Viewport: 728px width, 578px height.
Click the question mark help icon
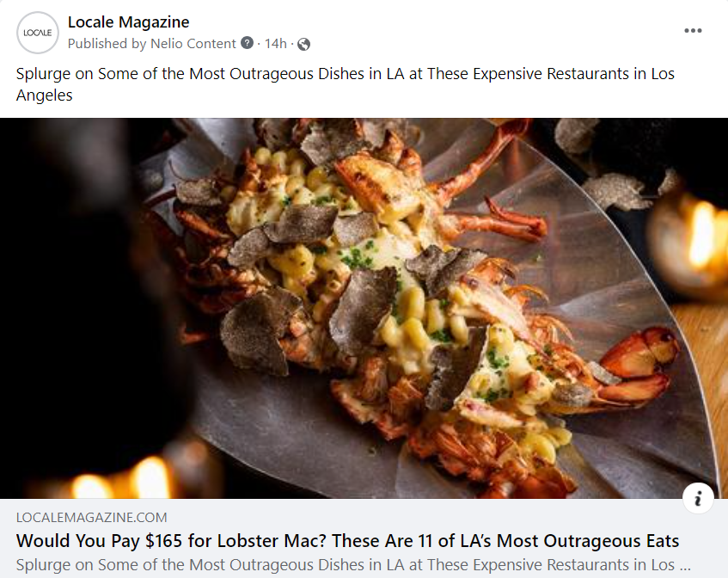point(247,43)
